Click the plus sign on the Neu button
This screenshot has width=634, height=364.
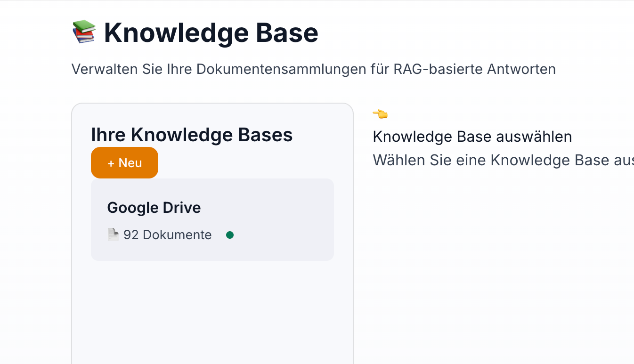(x=111, y=163)
